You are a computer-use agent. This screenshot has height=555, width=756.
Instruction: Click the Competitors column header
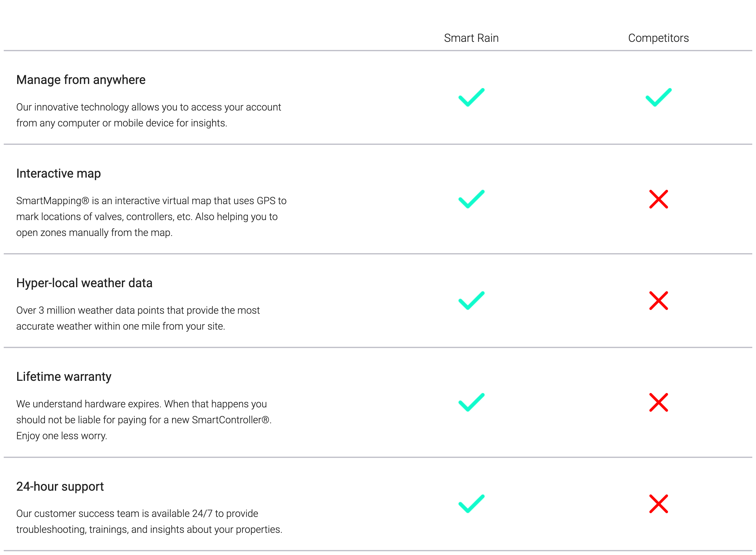(x=658, y=38)
